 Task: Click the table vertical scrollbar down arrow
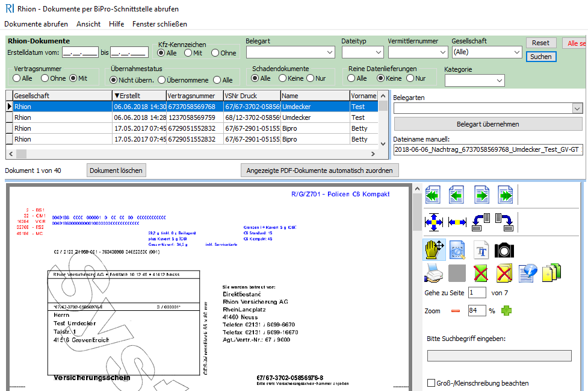coord(383,144)
